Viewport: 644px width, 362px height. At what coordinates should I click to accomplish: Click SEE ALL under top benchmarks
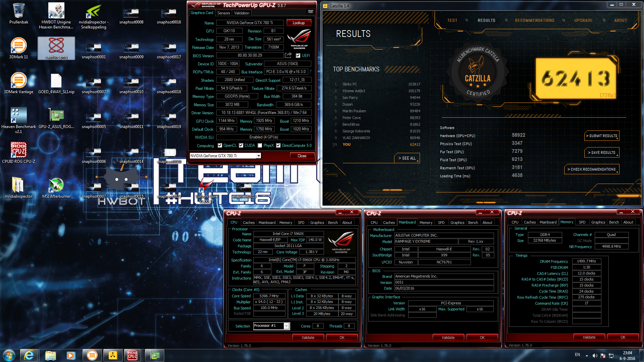pyautogui.click(x=407, y=158)
